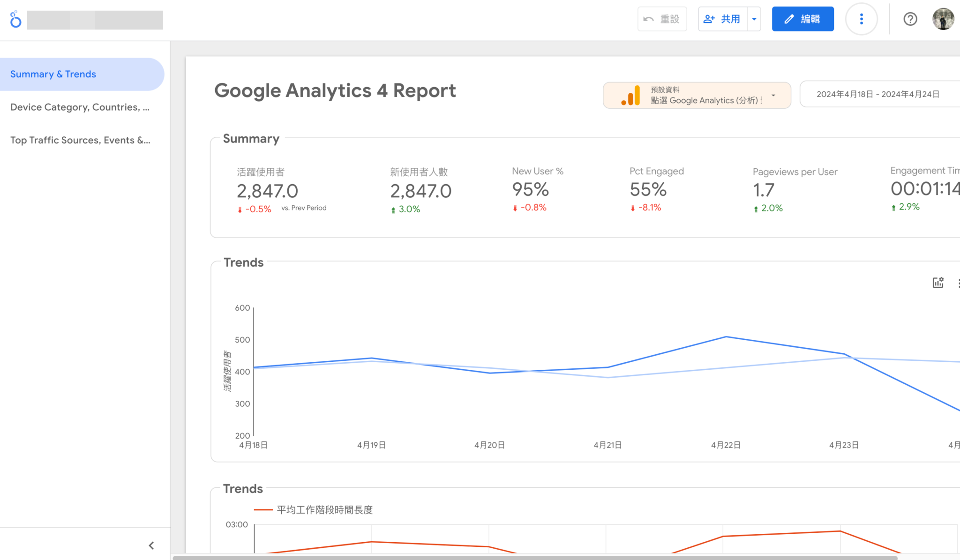960x560 pixels.
Task: Click the orange average session duration legend line
Action: coord(263,510)
